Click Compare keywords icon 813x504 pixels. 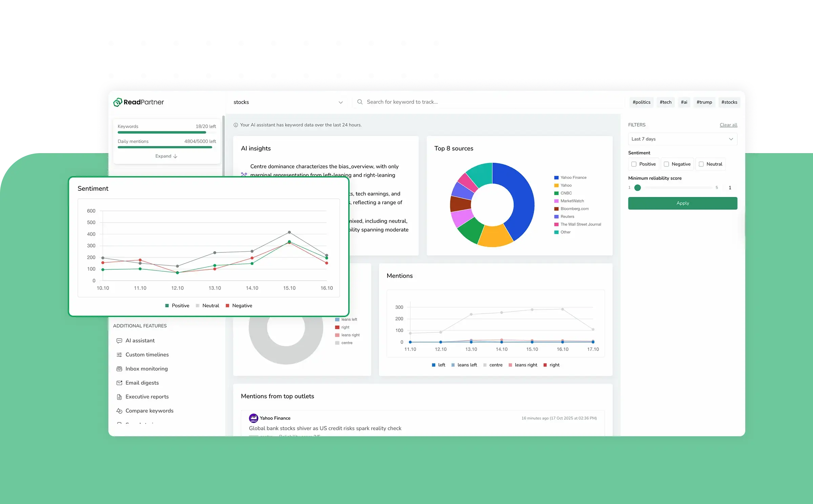click(x=119, y=411)
